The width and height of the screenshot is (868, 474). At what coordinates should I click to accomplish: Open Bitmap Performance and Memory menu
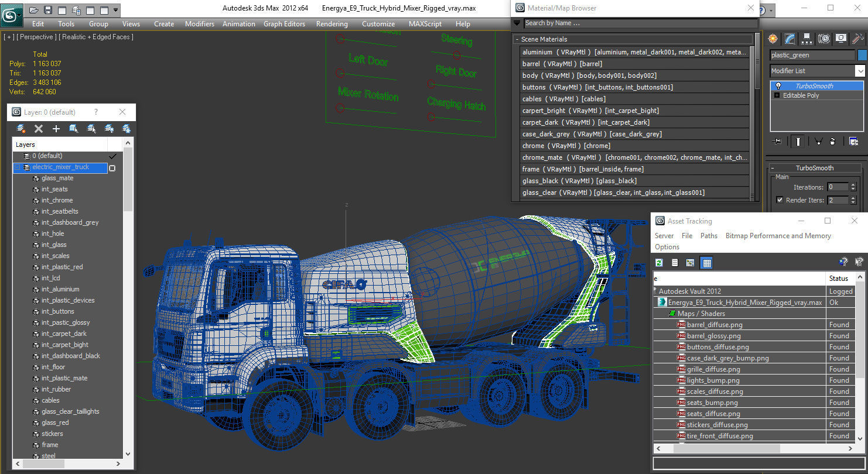tap(778, 236)
